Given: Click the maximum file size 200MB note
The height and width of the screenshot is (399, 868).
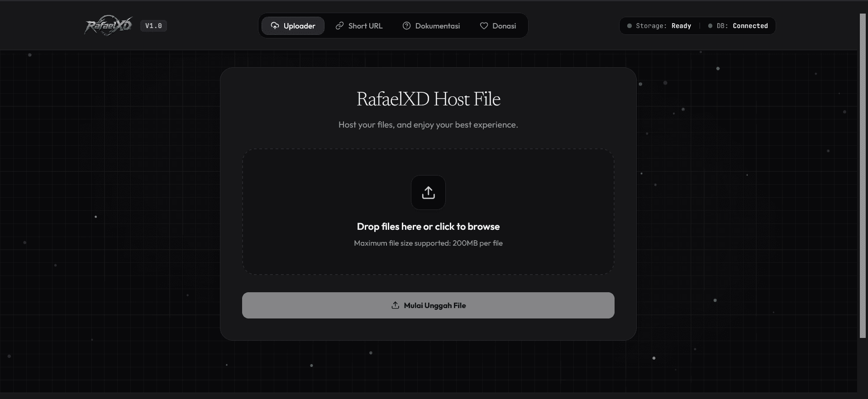Looking at the screenshot, I should 428,243.
